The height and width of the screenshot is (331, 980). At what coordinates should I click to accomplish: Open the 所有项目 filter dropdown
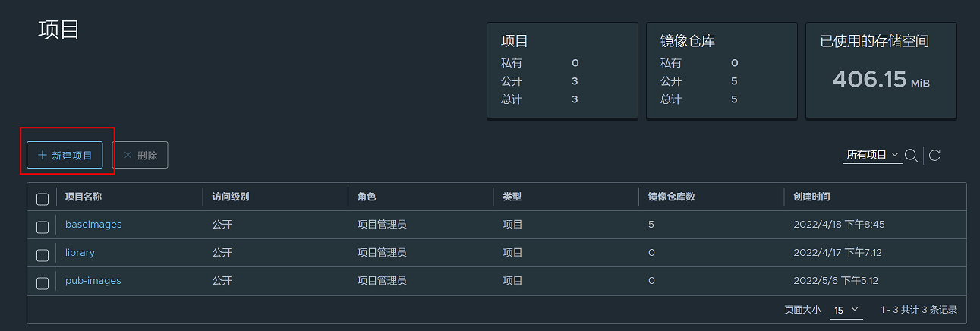872,155
